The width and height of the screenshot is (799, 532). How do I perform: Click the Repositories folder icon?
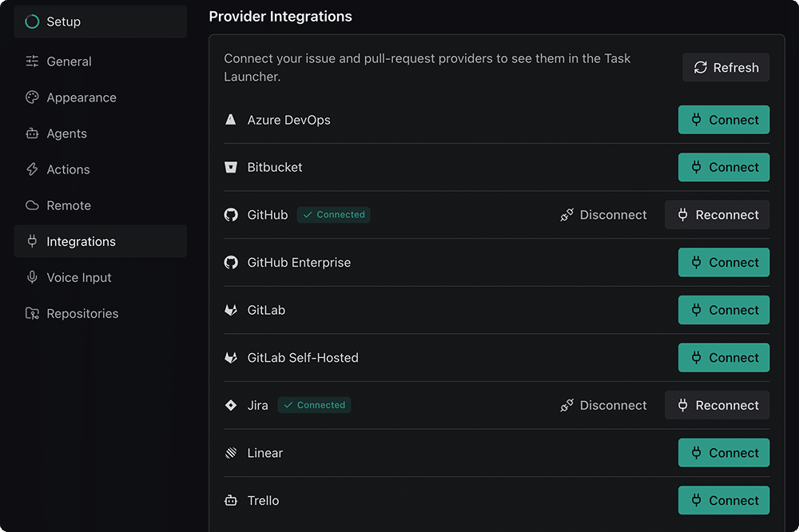32,313
